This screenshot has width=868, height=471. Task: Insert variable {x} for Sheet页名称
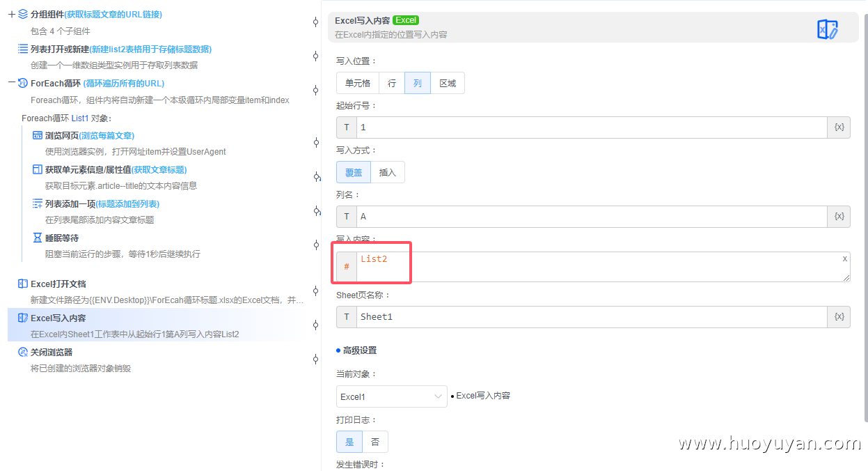pos(839,317)
